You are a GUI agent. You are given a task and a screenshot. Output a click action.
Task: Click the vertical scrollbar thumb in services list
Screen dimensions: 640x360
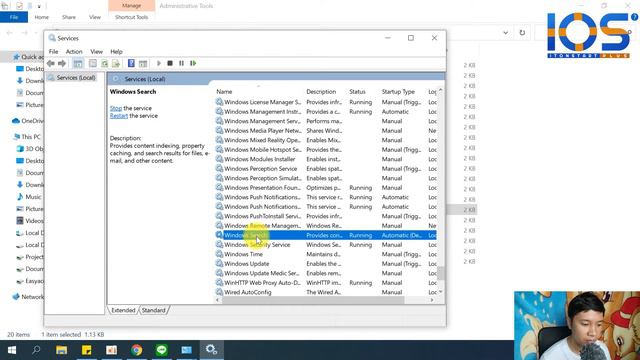pyautogui.click(x=441, y=273)
